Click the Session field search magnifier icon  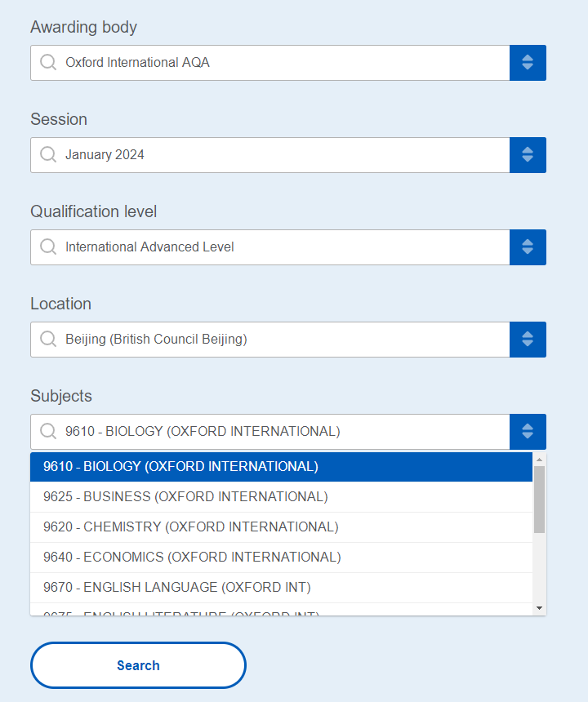[48, 154]
